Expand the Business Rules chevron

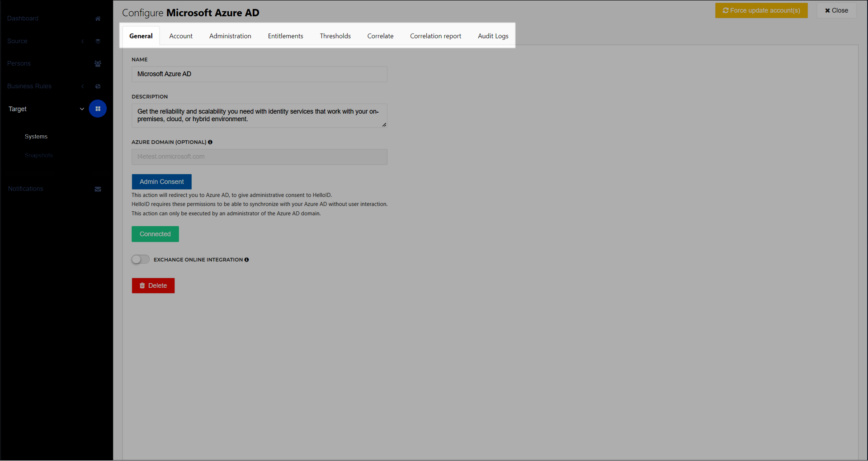tap(83, 86)
